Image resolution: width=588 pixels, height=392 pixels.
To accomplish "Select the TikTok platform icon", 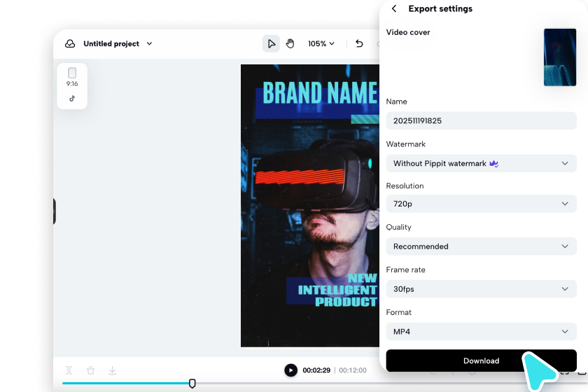I will coord(72,99).
